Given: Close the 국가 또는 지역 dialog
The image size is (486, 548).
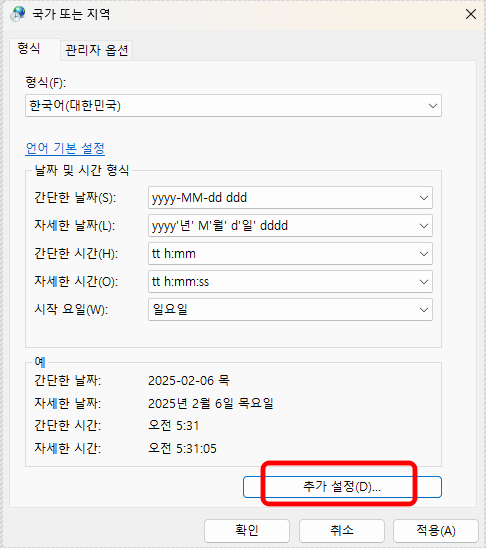Looking at the screenshot, I should [471, 14].
